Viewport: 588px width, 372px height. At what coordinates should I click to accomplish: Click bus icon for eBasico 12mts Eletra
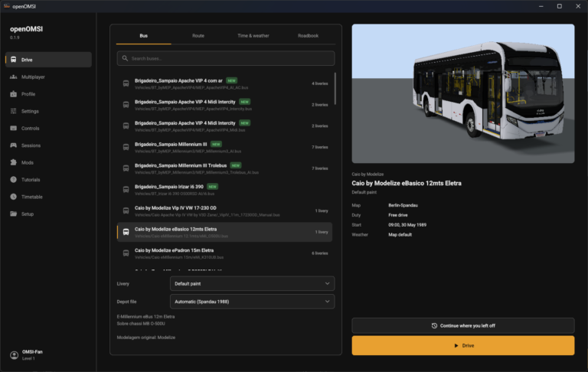pyautogui.click(x=126, y=232)
